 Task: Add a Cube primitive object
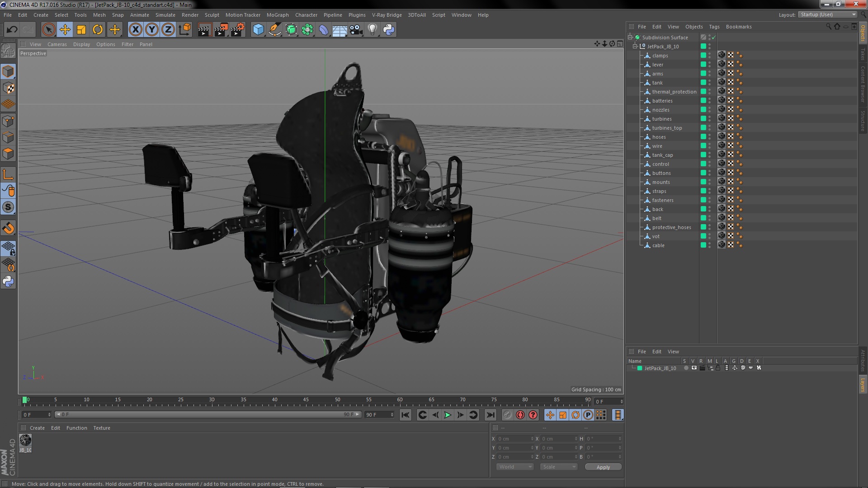coord(258,30)
